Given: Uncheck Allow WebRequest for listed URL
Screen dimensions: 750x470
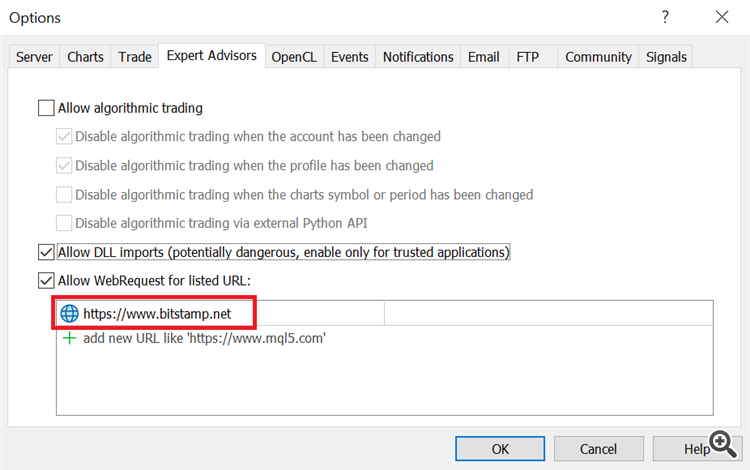Looking at the screenshot, I should [x=46, y=281].
